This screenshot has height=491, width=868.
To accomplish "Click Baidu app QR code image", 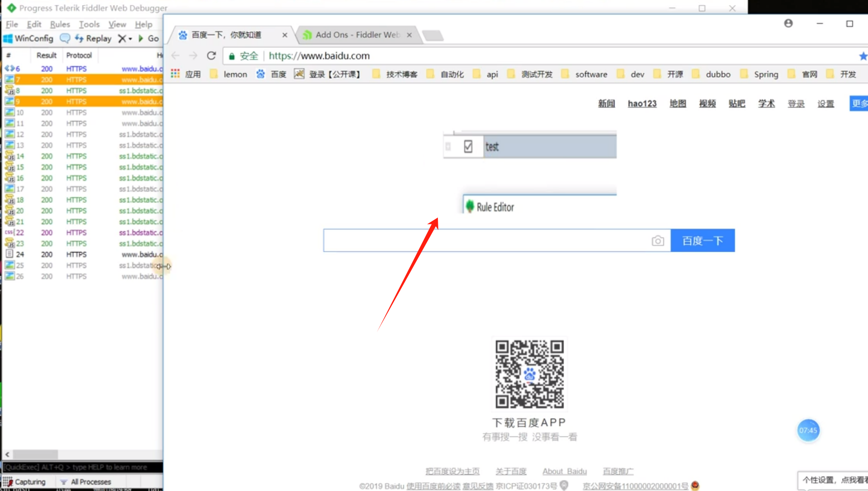I will click(529, 374).
